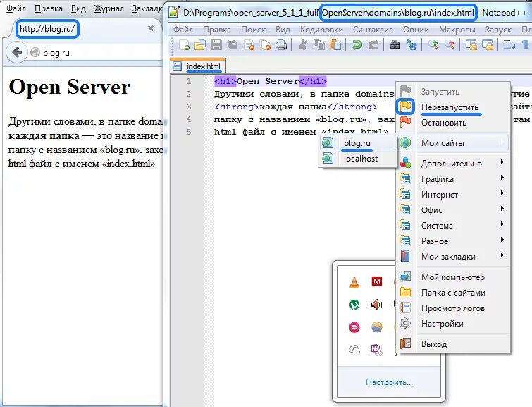532x407 pixels.
Task: Zoom out using the magnifier minus icon
Action: [450, 44]
